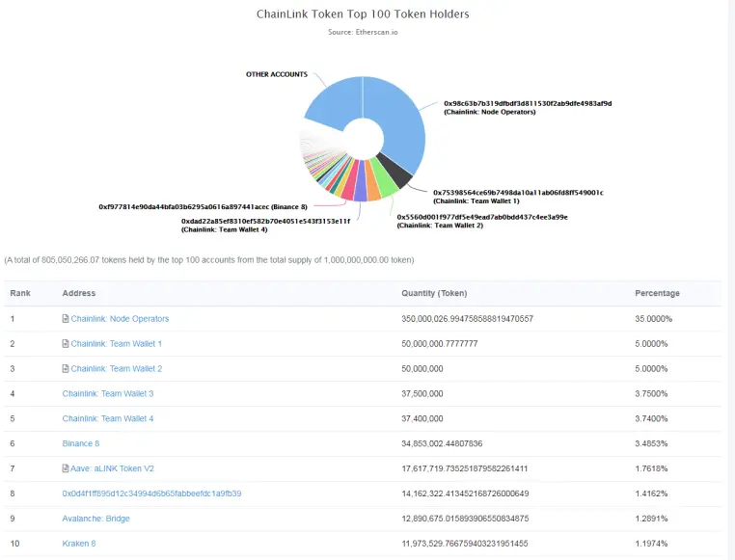The image size is (735, 560).
Task: Click the Rank column header
Action: pos(20,293)
